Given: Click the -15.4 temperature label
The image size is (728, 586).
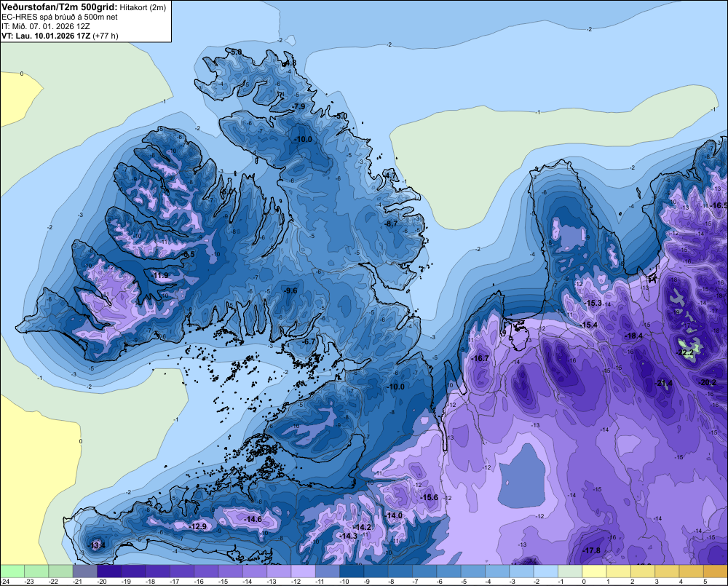Looking at the screenshot, I should [589, 325].
